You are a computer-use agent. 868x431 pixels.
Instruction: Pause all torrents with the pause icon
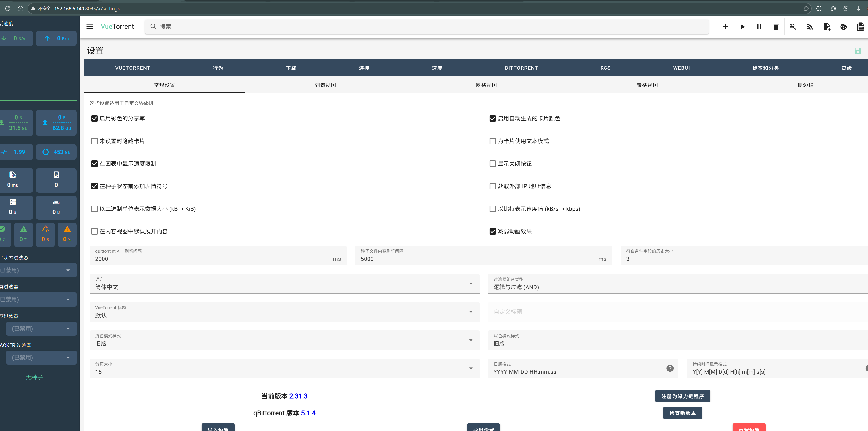(x=759, y=27)
